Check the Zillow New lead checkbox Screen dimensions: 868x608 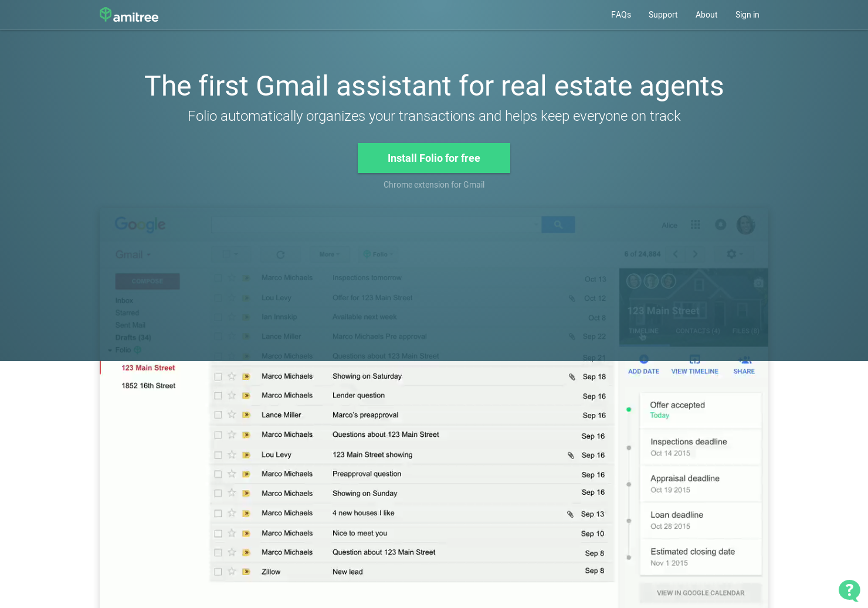coord(218,572)
